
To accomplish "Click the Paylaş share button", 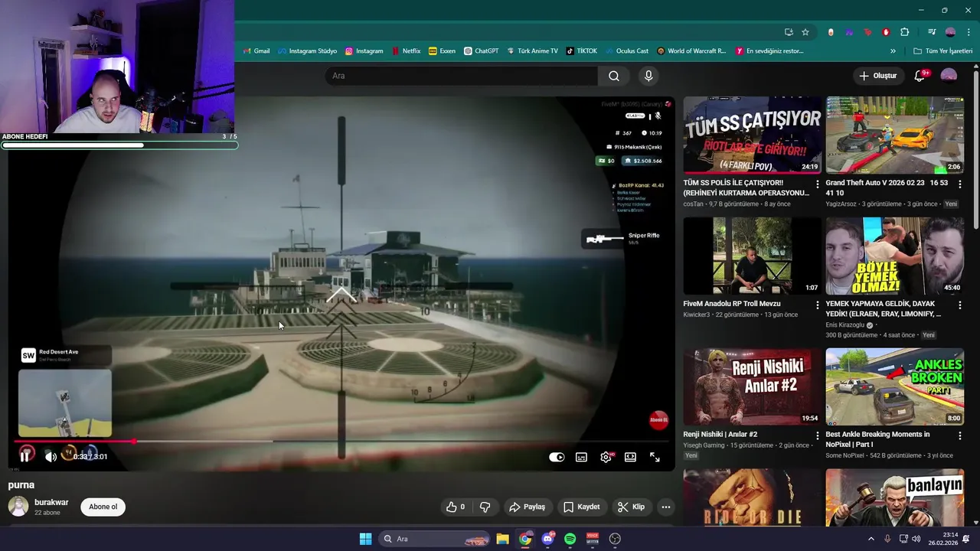I will (528, 507).
